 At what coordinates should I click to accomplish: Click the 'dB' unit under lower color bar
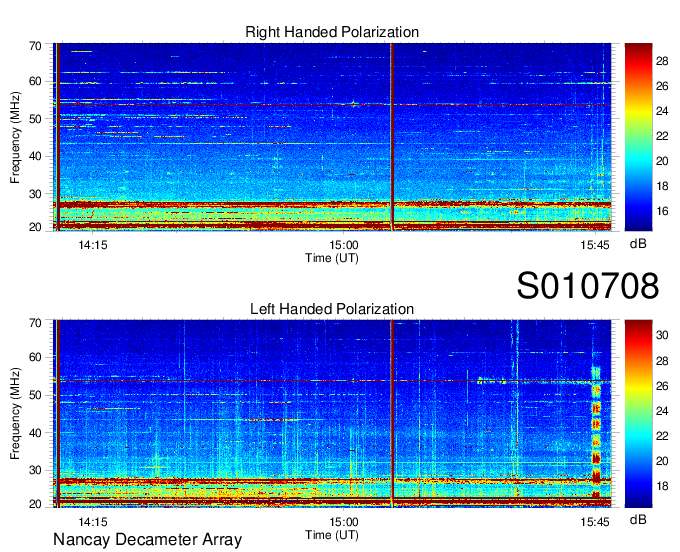(x=638, y=519)
